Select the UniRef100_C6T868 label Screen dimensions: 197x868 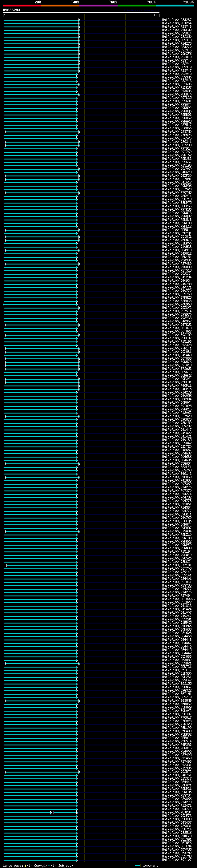coord(177,358)
